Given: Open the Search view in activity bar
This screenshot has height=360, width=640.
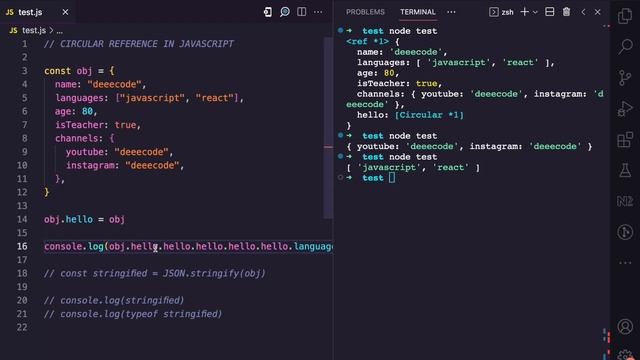Looking at the screenshot, I should (x=625, y=47).
